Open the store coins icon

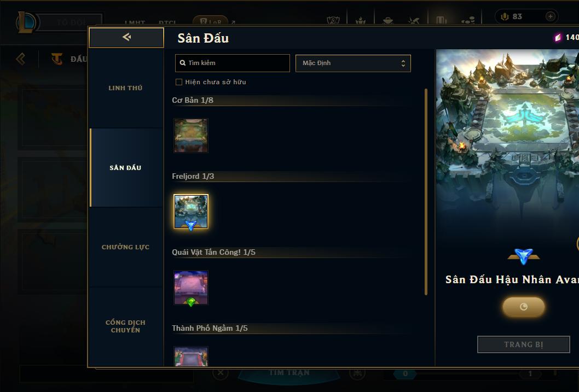click(468, 20)
